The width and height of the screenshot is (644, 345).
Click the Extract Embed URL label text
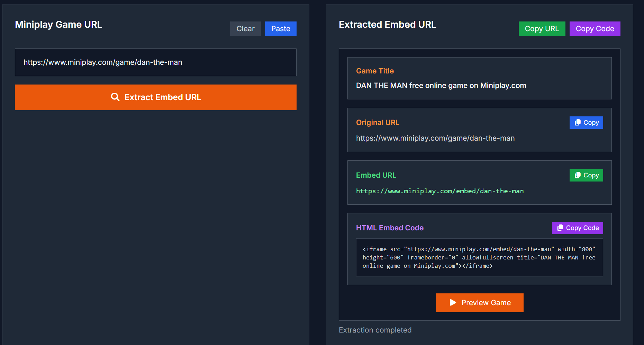[163, 97]
